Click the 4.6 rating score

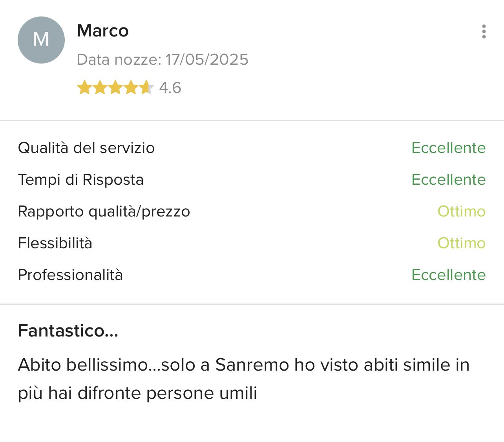pyautogui.click(x=170, y=88)
